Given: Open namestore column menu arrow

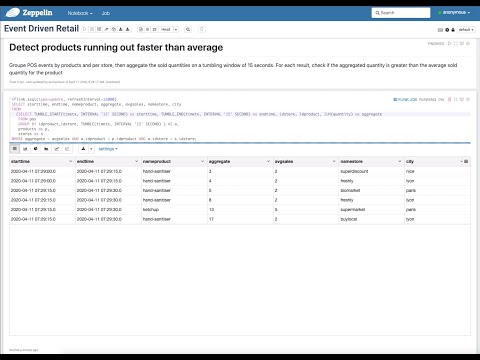Looking at the screenshot, I should 400,161.
